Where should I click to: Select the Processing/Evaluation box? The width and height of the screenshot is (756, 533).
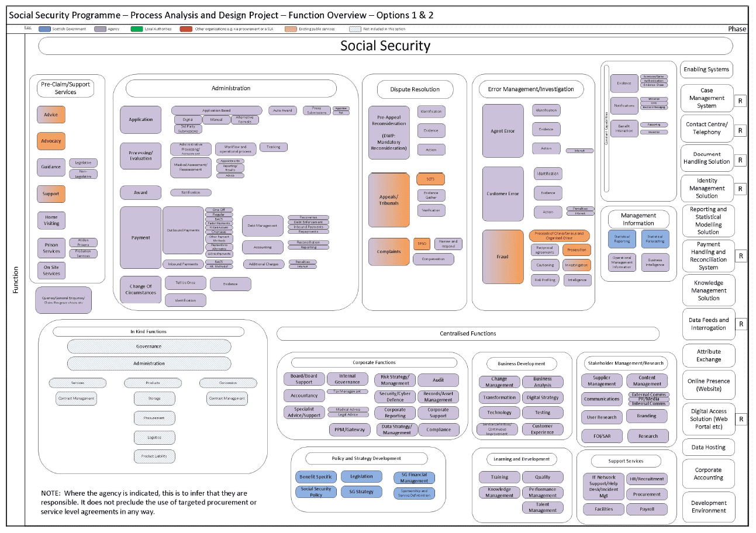140,155
